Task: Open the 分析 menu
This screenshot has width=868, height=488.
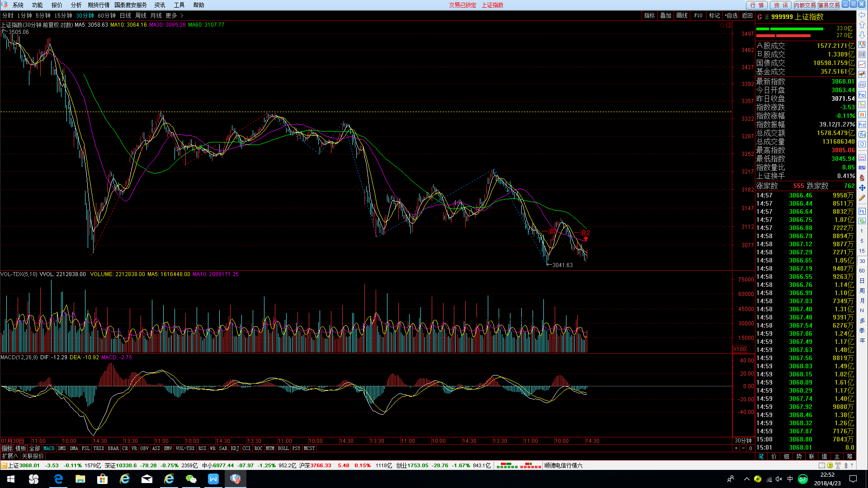Action: click(76, 5)
